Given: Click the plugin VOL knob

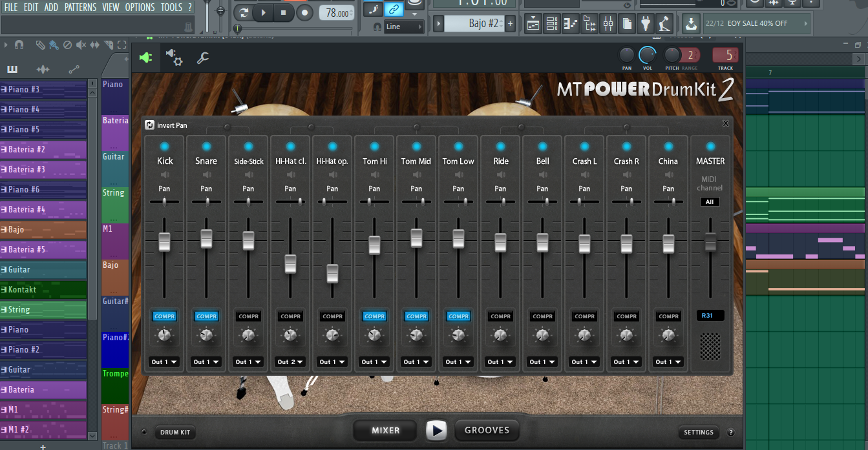Looking at the screenshot, I should (x=647, y=55).
